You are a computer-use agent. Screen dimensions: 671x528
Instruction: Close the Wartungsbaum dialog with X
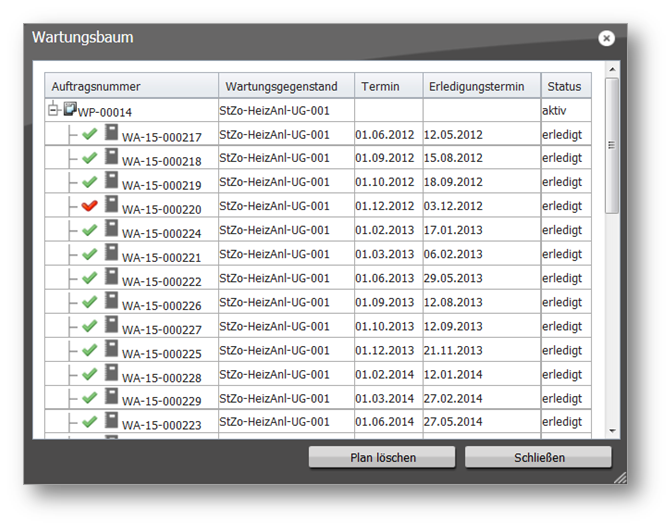coord(606,39)
